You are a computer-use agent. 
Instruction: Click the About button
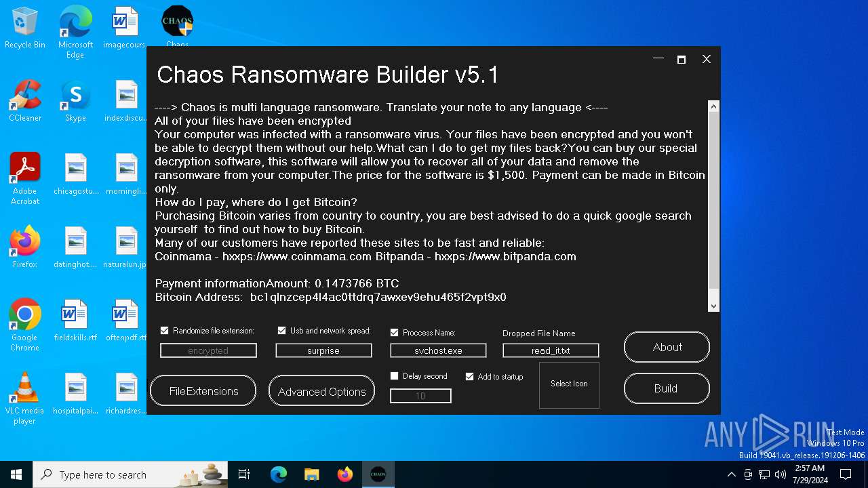pyautogui.click(x=667, y=347)
